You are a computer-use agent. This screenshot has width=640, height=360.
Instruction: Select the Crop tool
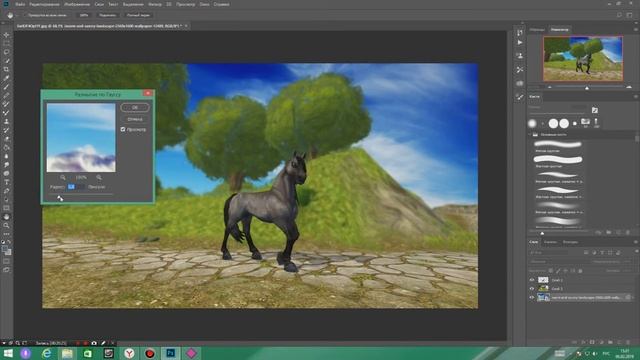click(6, 69)
